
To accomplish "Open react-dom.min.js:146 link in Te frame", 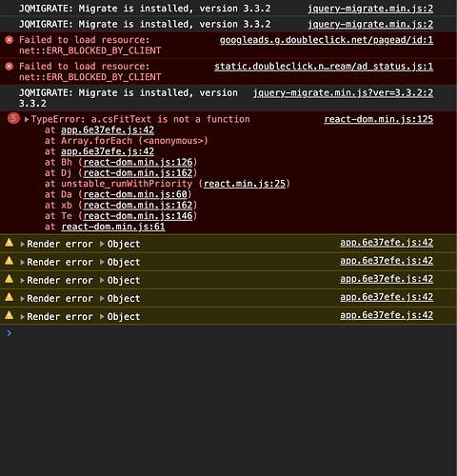I will pos(138,216).
